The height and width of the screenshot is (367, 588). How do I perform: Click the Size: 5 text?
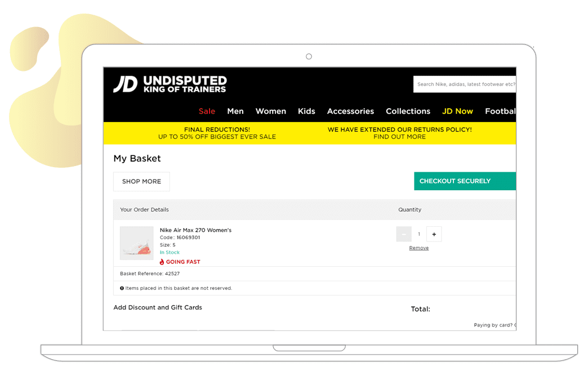point(168,245)
